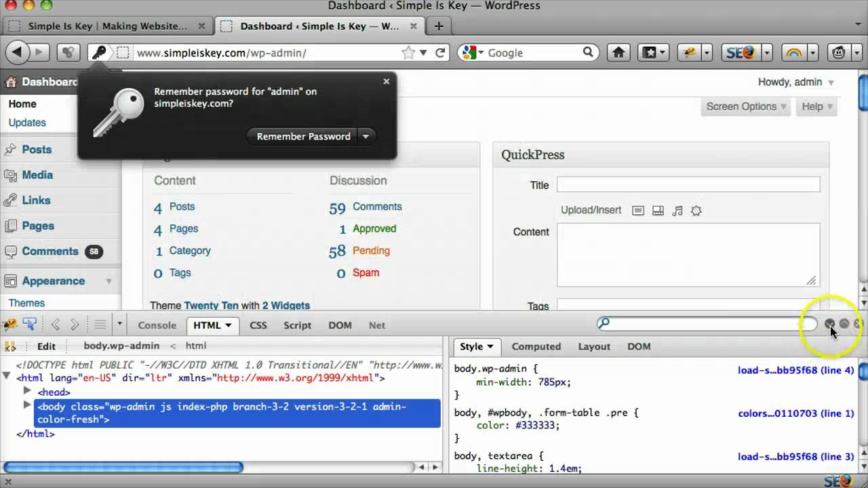Click the browser Forward arrow button

(x=39, y=52)
